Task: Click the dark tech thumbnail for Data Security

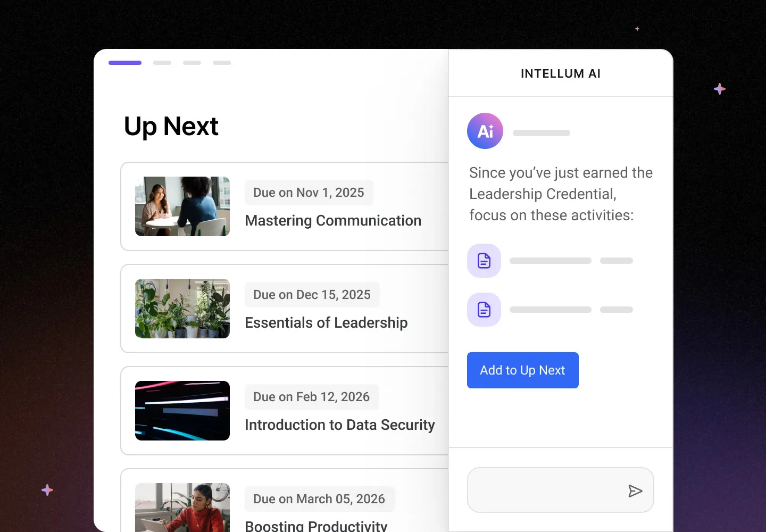Action: (182, 411)
